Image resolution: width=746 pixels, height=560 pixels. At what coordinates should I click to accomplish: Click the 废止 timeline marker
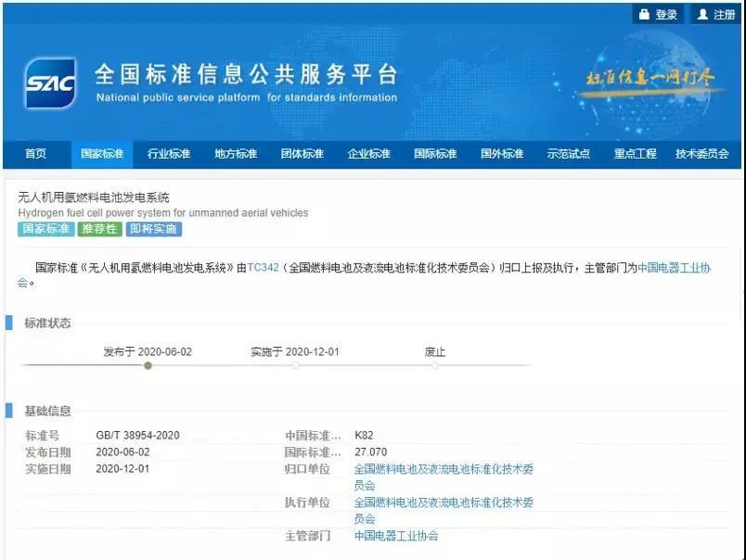coord(435,365)
